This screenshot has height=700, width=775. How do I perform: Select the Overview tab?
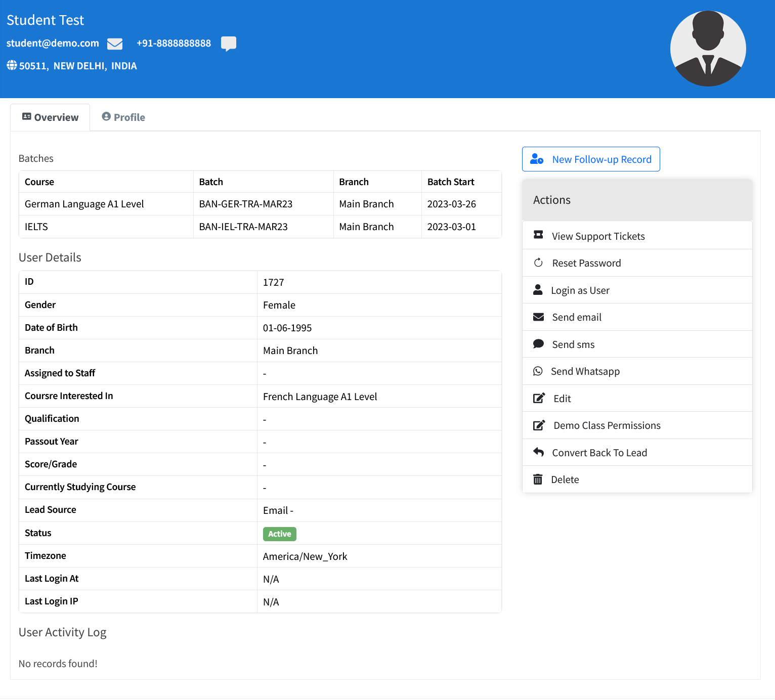coord(50,117)
